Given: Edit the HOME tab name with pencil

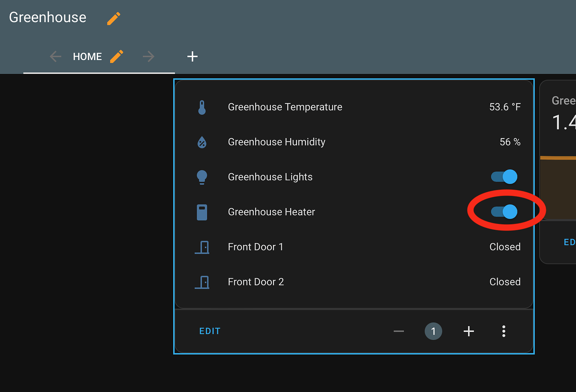Looking at the screenshot, I should (116, 56).
